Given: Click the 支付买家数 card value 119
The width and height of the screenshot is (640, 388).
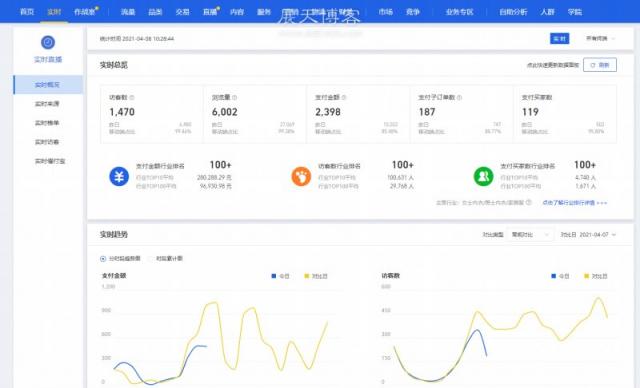Looking at the screenshot, I should pyautogui.click(x=530, y=112).
